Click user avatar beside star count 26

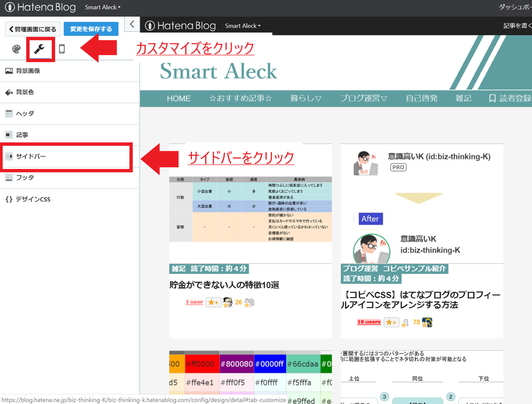tap(228, 302)
